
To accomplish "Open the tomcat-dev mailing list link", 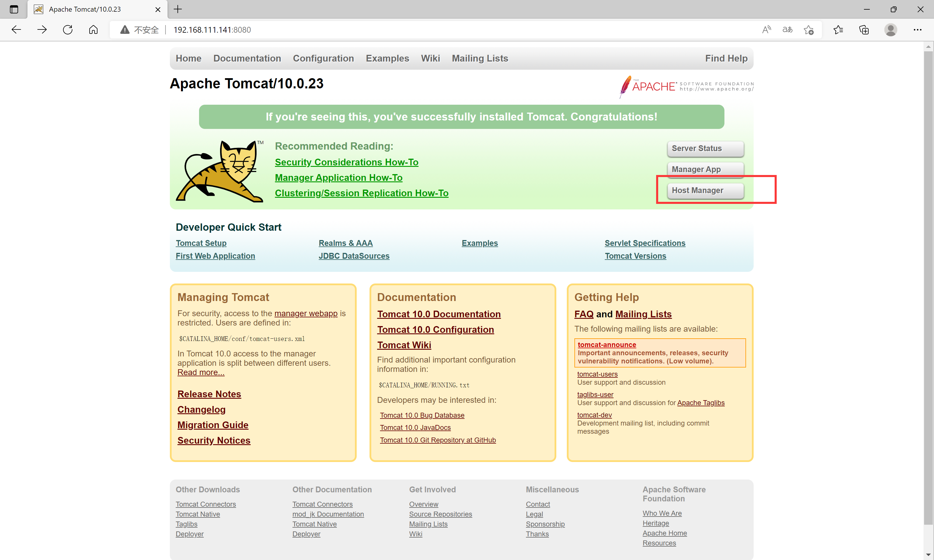I will click(x=595, y=415).
